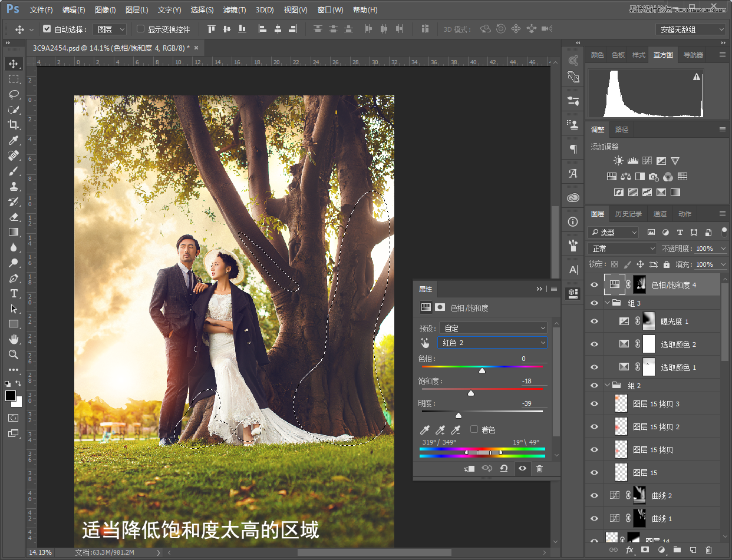Click the foreground color swatch

tap(11, 396)
